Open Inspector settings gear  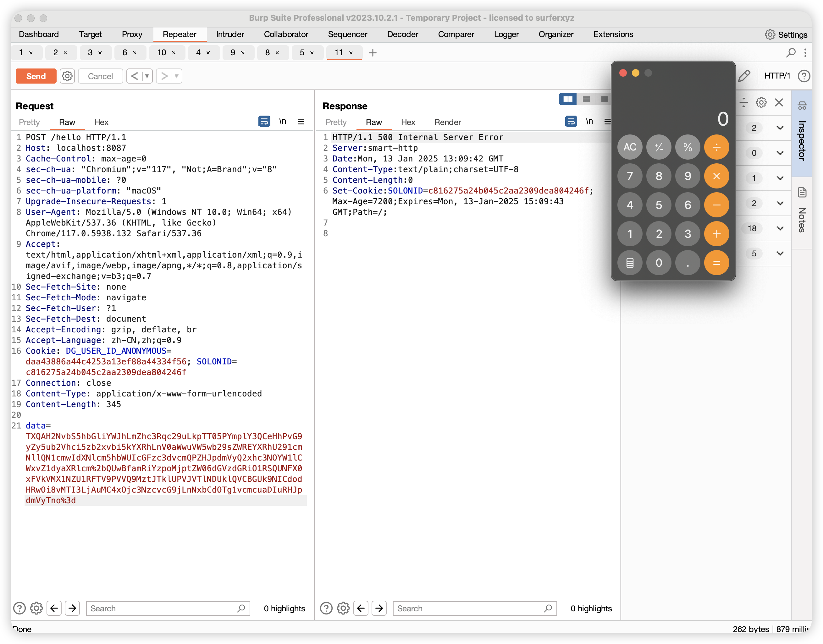(761, 102)
